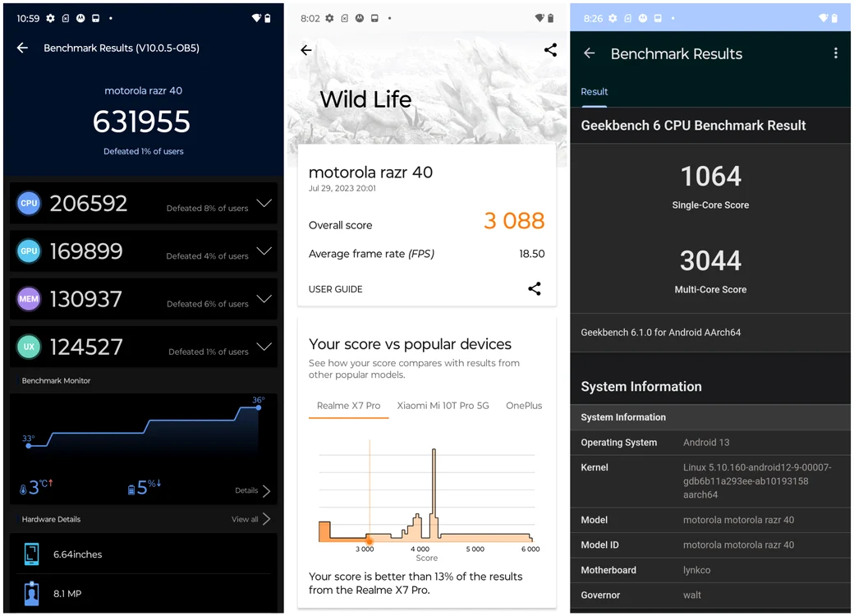Tap the CPU badge icon in AnTuTu

[x=29, y=203]
